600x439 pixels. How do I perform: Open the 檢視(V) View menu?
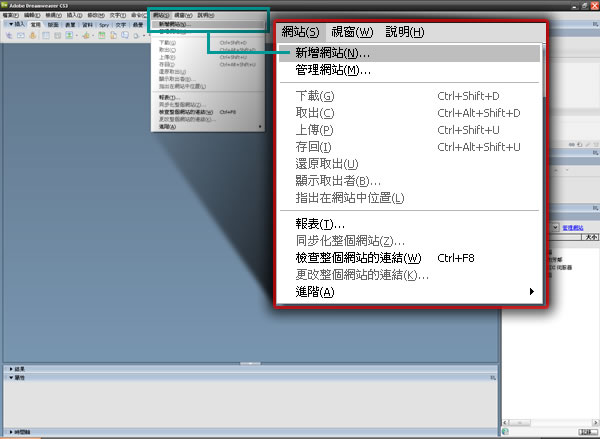[x=53, y=15]
